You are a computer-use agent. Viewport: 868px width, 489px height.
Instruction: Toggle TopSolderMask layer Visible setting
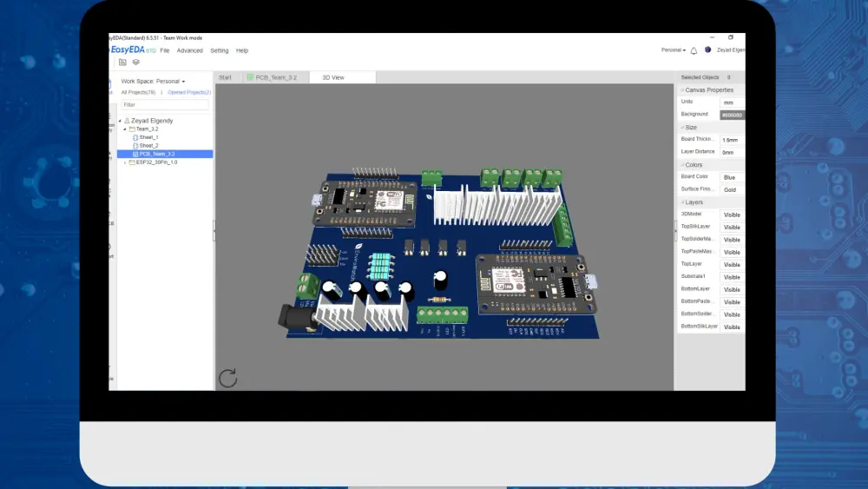point(732,240)
